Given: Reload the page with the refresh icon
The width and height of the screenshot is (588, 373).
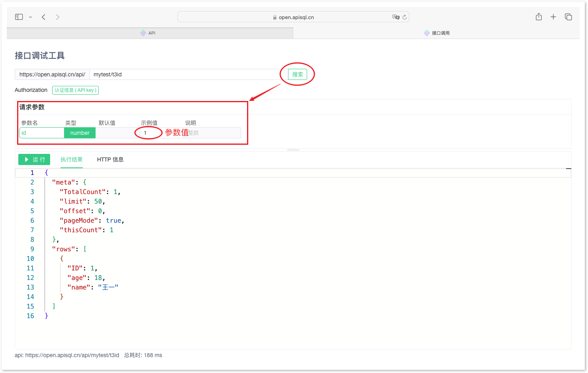Looking at the screenshot, I should tap(405, 17).
